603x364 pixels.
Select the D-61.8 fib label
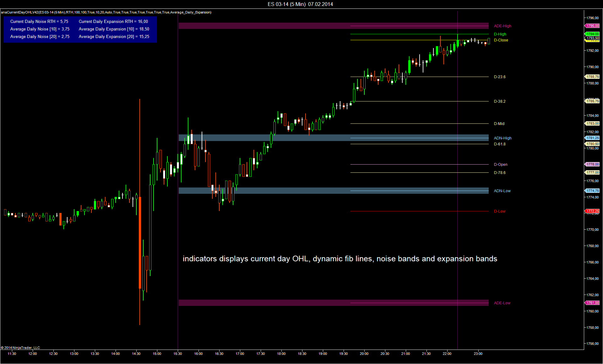[x=499, y=144]
